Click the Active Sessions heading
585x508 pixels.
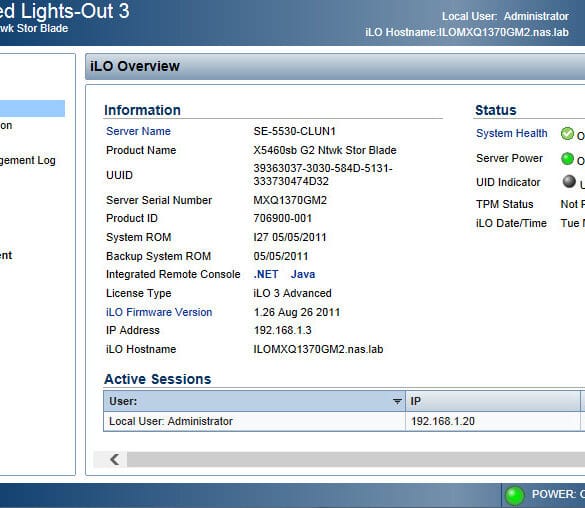(x=157, y=379)
